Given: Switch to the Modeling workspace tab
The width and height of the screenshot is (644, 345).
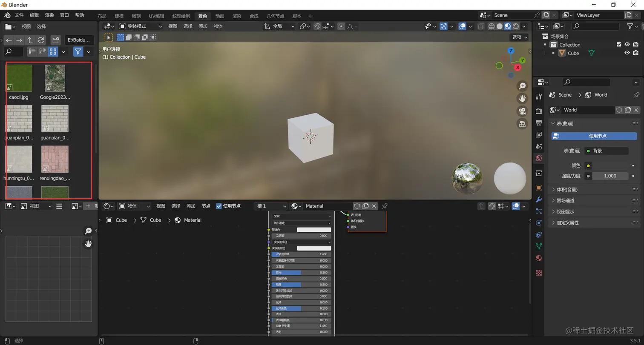Looking at the screenshot, I should (119, 16).
